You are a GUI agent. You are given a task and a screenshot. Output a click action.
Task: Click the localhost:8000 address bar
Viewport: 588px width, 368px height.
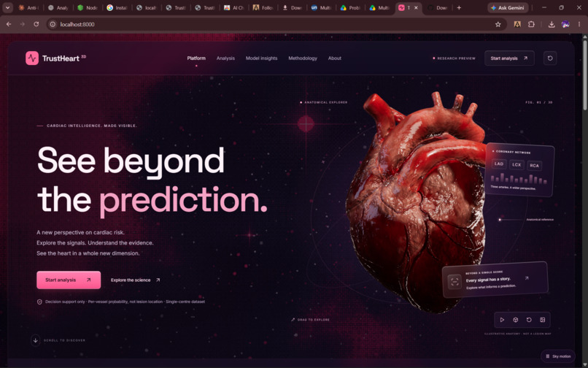[276, 24]
